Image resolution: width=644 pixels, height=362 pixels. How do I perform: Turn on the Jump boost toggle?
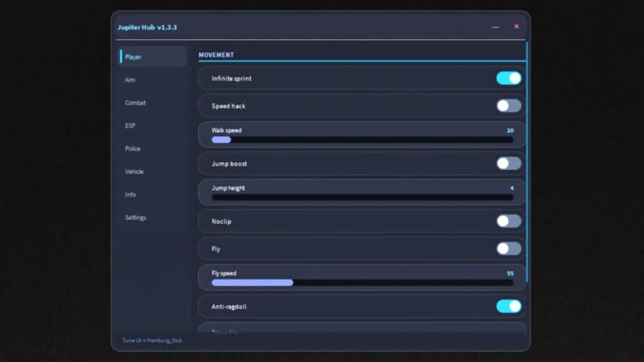pyautogui.click(x=509, y=163)
